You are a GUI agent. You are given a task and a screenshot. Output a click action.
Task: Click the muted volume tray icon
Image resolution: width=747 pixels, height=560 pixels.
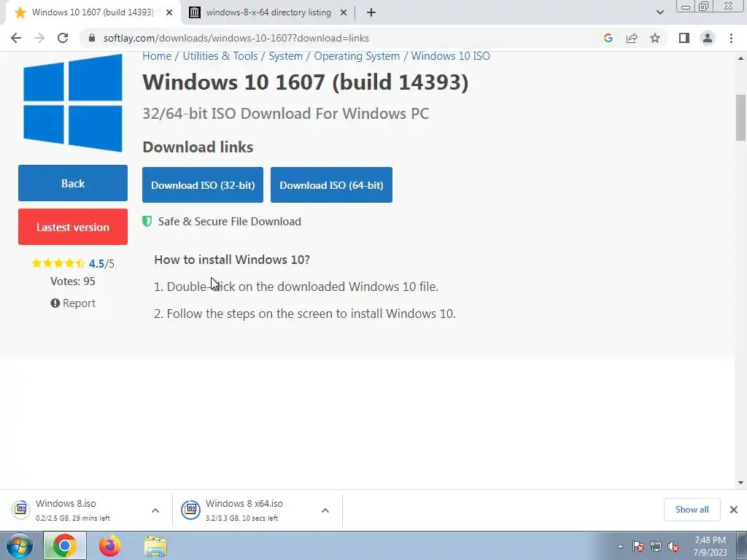coord(673,547)
